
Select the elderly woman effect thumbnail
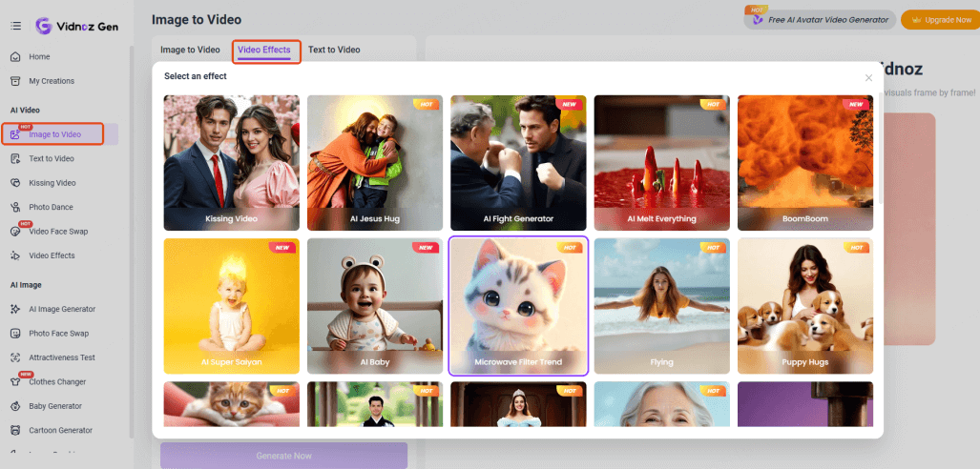[x=662, y=404]
